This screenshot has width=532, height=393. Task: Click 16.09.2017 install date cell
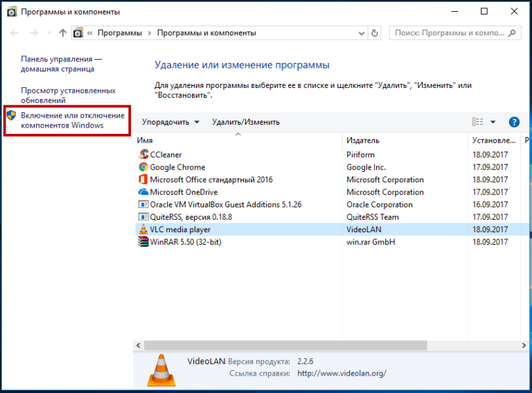490,204
